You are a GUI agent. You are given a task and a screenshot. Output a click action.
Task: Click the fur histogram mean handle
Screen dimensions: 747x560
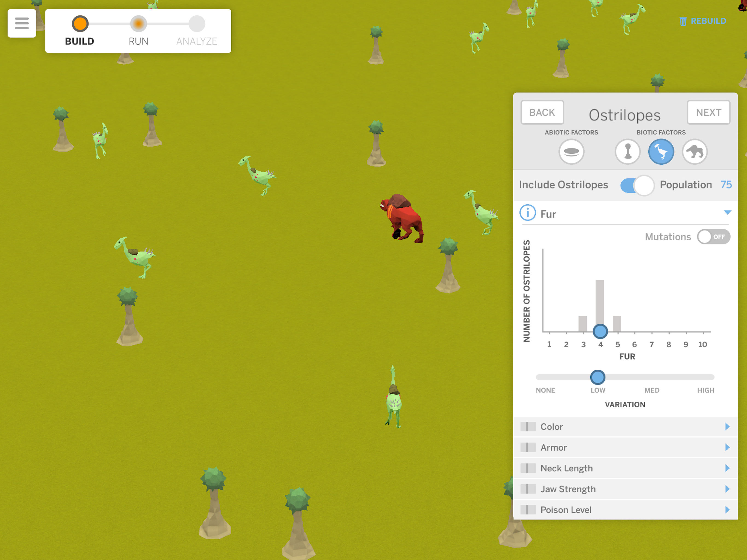(600, 331)
